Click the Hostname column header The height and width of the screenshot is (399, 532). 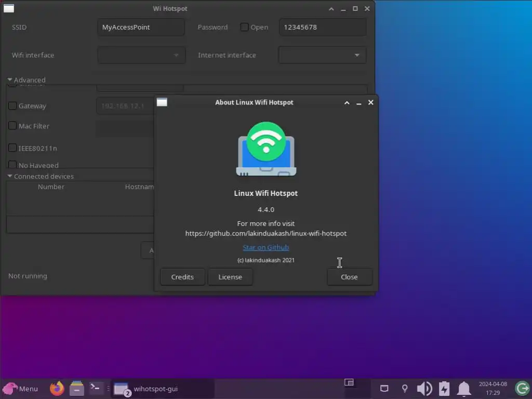(139, 187)
